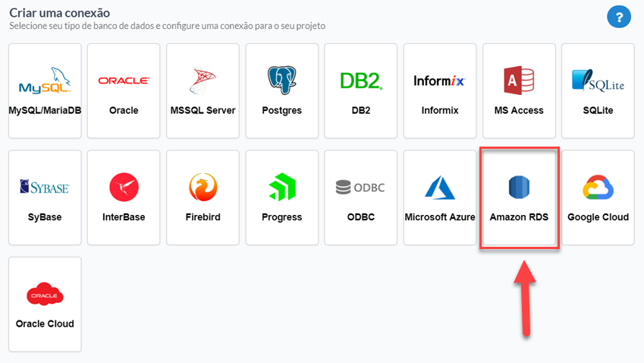Select the Postgres elephant logo
644x363 pixels.
[281, 80]
